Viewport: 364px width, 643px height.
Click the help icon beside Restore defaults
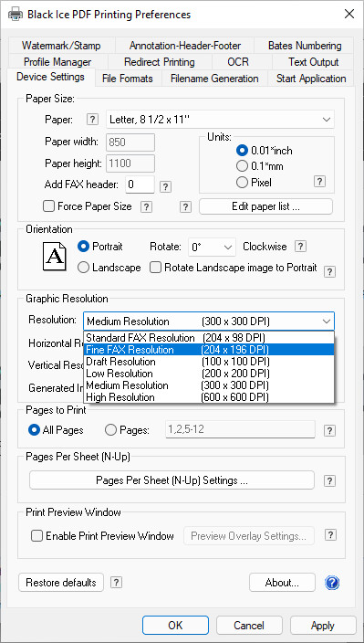click(x=117, y=582)
